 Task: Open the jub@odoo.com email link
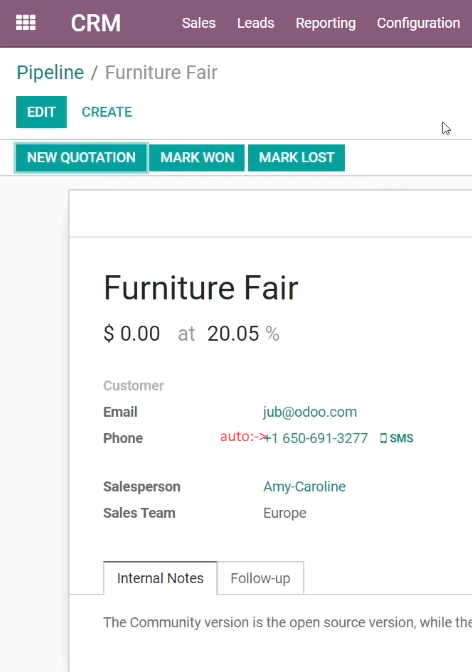(310, 412)
